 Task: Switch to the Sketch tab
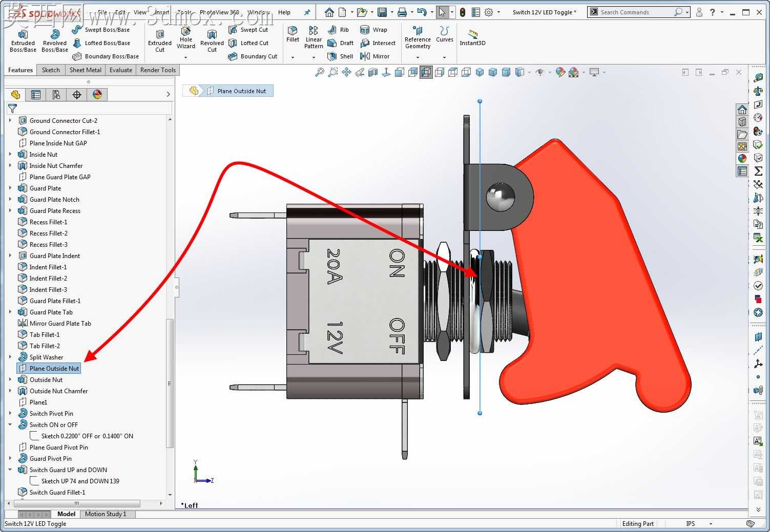click(51, 70)
